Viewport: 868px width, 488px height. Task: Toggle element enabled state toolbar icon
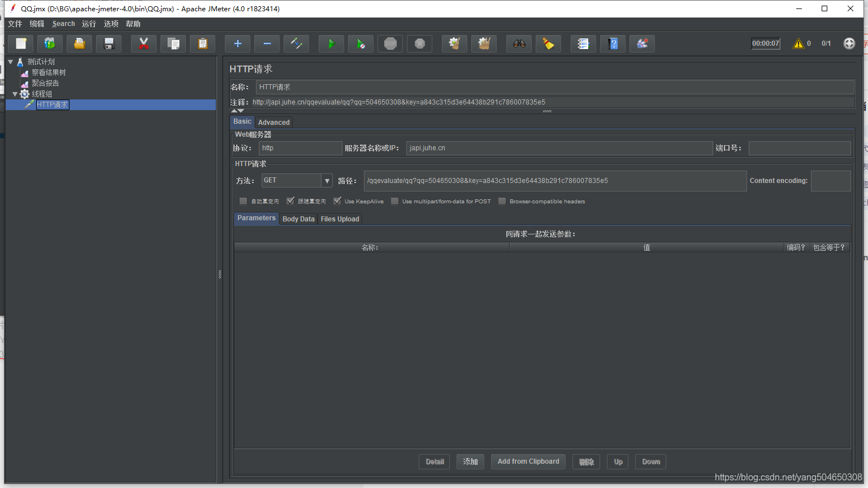[x=297, y=43]
